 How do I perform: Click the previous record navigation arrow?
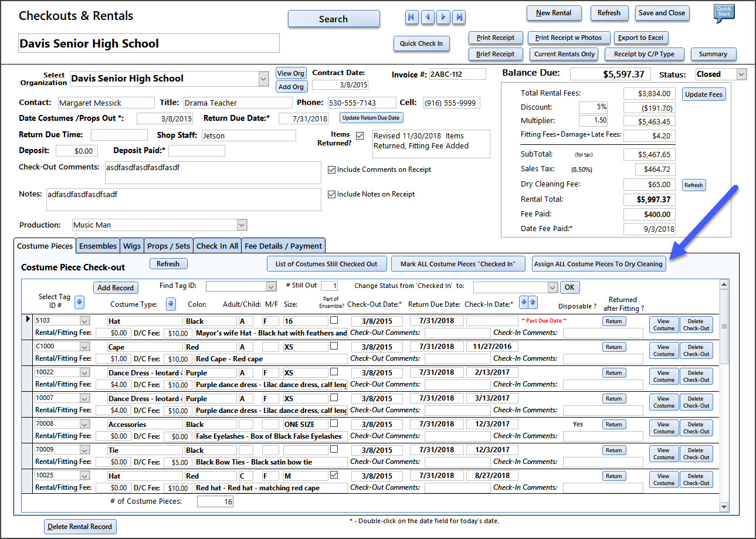(x=428, y=18)
